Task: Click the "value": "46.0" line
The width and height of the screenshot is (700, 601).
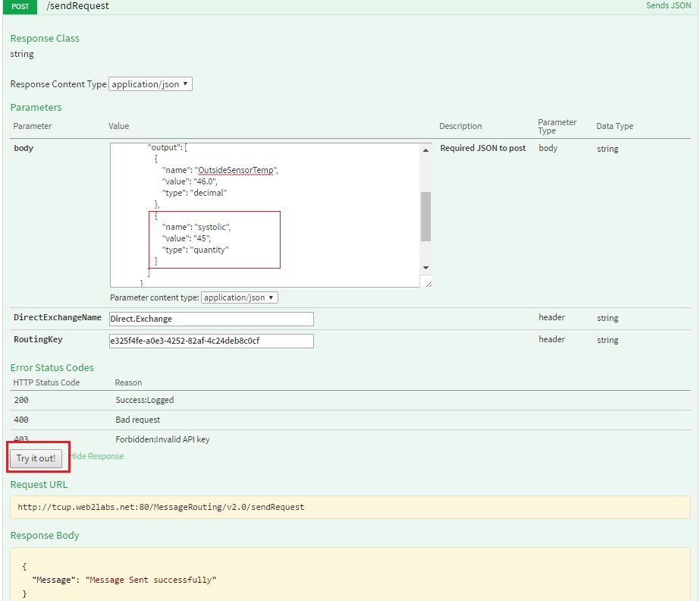Action: point(190,181)
